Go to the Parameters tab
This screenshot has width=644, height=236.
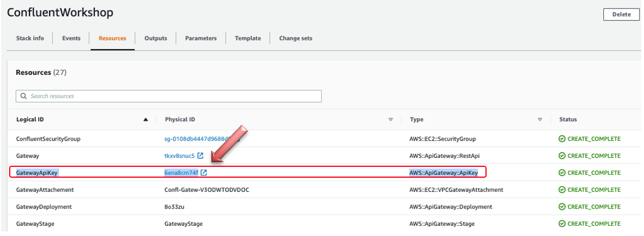click(201, 38)
